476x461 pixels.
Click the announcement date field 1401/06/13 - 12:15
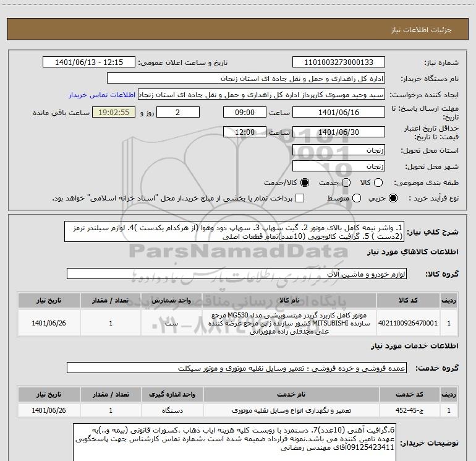(89, 62)
